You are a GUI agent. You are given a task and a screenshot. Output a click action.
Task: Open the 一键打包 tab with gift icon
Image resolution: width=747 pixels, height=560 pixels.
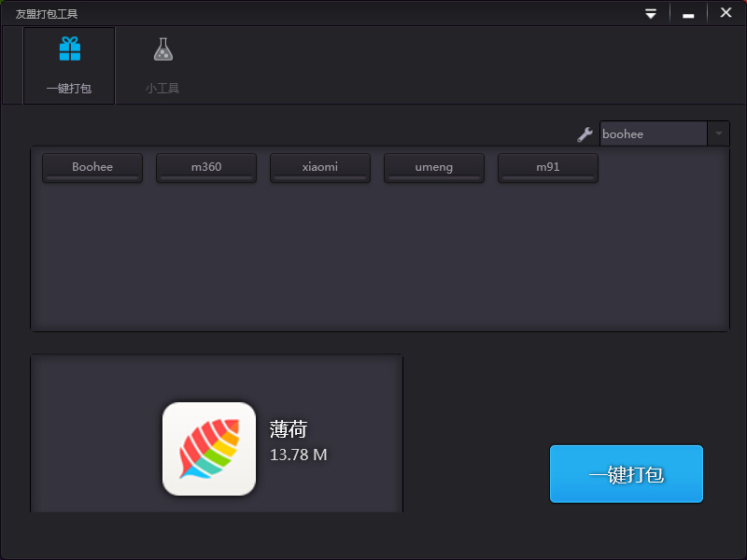(x=69, y=65)
